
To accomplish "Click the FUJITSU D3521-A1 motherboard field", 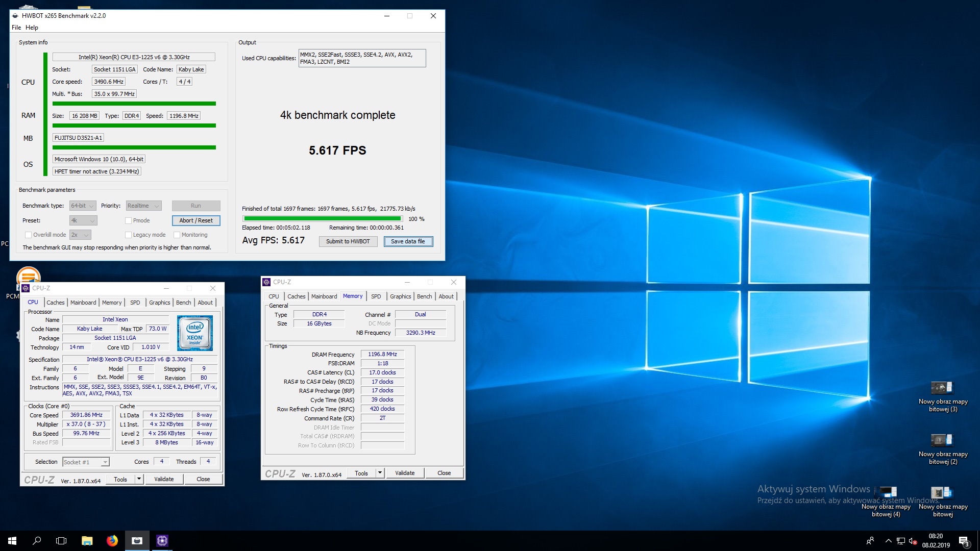I will (x=79, y=138).
